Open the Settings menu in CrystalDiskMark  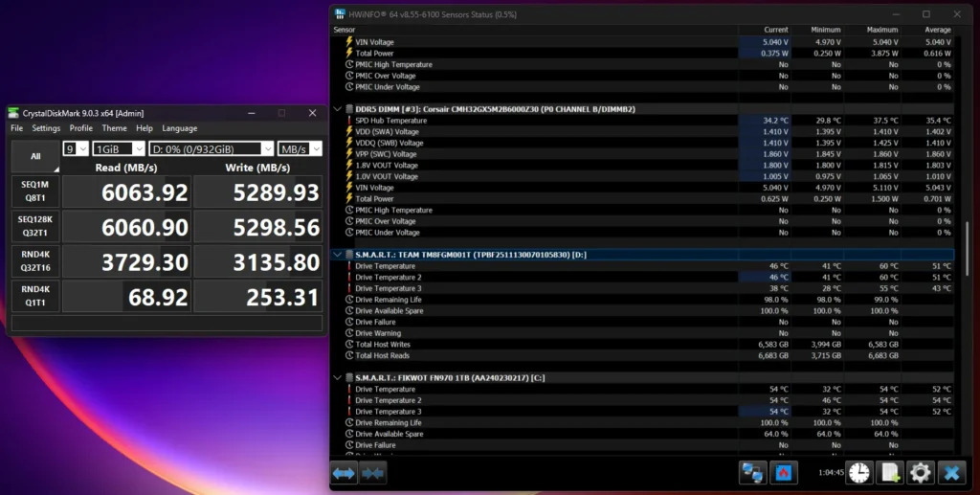click(46, 128)
